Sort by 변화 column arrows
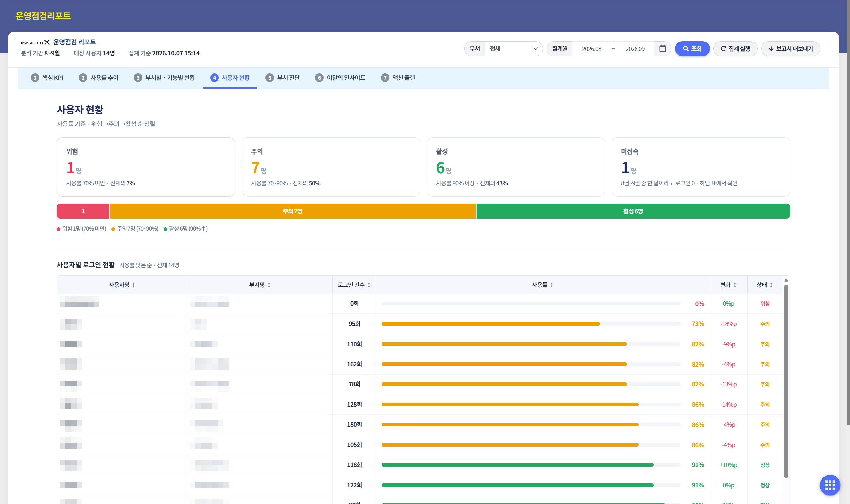This screenshot has width=850, height=504. coord(734,285)
